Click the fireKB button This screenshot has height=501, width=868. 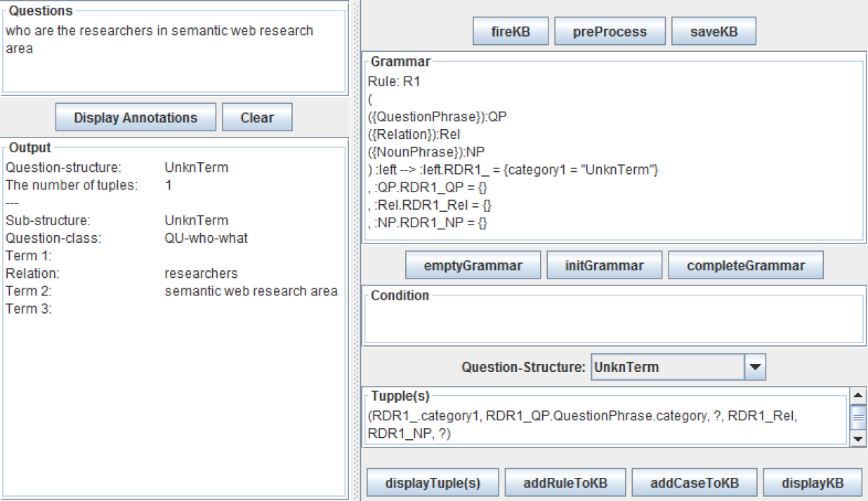pos(511,32)
